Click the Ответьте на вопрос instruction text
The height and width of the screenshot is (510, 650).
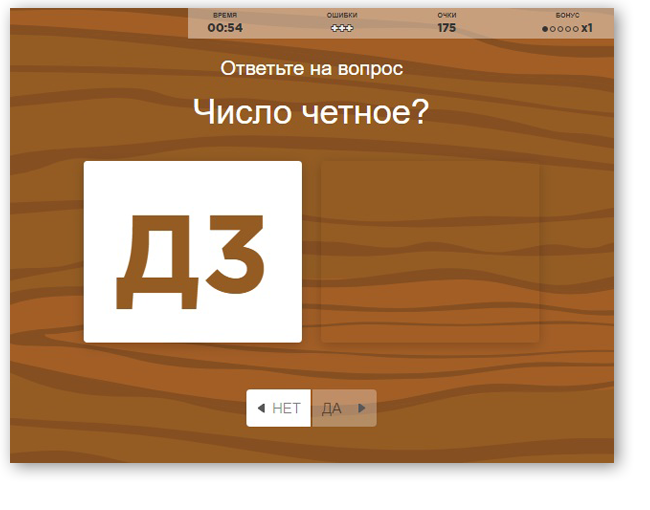point(311,69)
